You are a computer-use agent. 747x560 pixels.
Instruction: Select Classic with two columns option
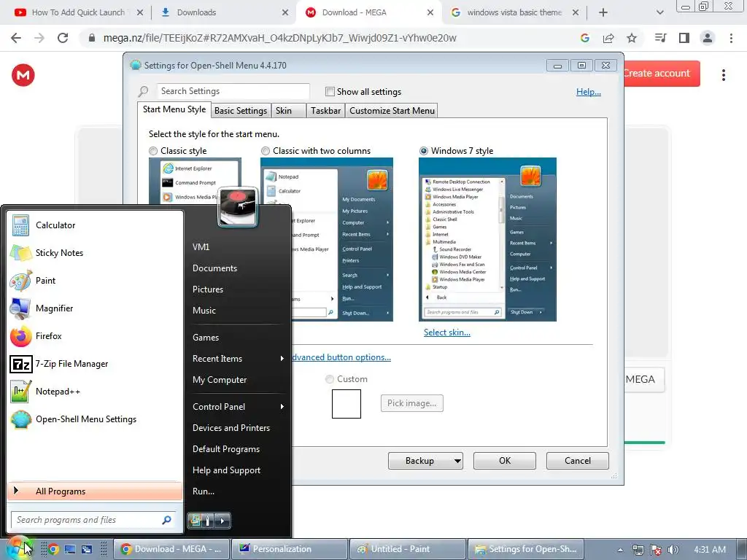coord(266,151)
